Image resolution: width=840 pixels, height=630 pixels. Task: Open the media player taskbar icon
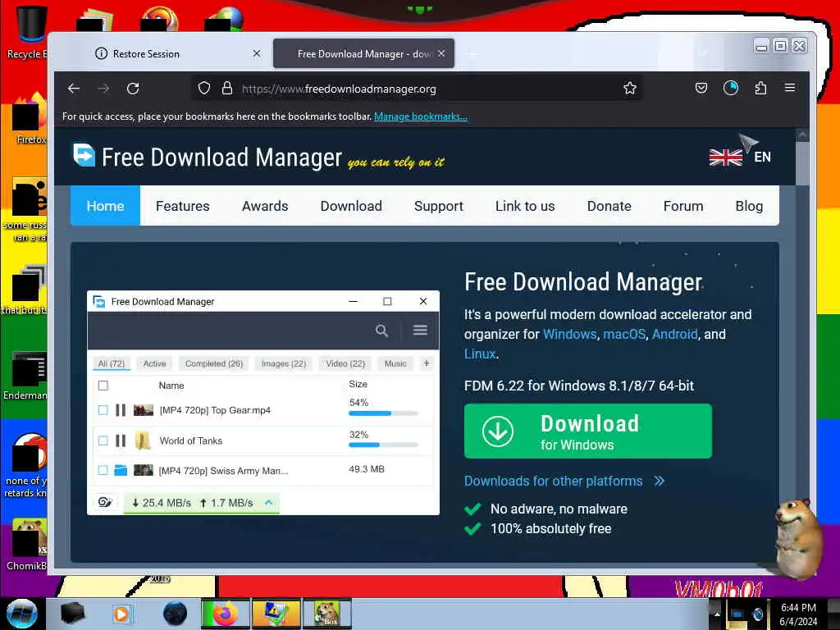pos(121,614)
